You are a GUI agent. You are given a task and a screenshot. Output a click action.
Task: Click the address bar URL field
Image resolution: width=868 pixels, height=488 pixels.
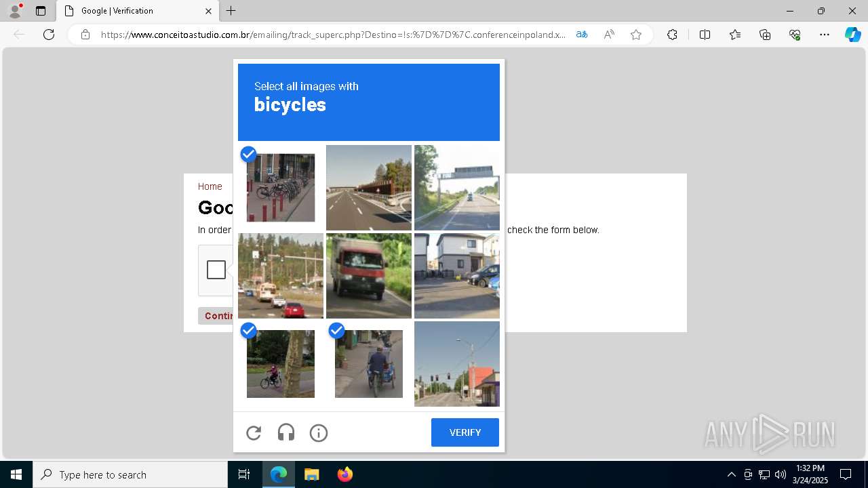(x=333, y=35)
